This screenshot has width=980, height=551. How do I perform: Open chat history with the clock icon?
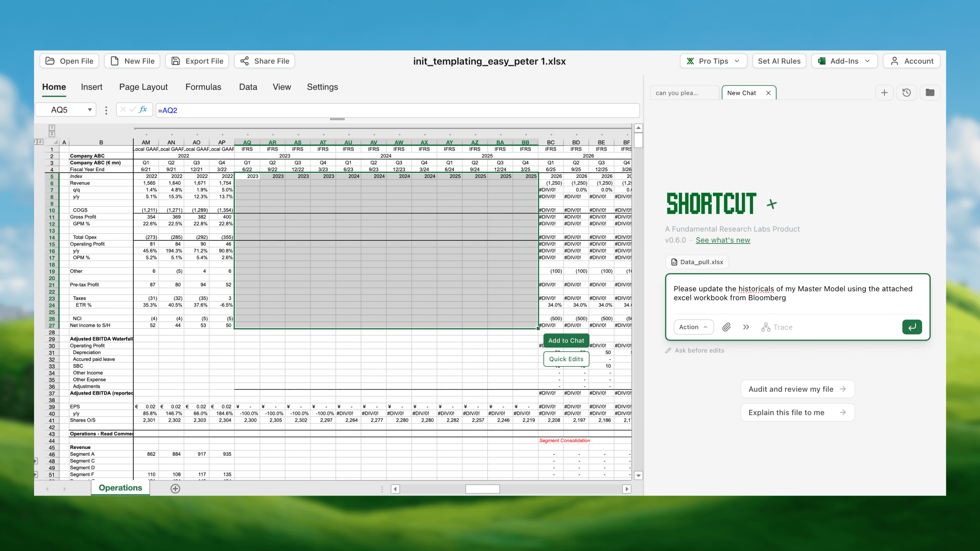[x=906, y=93]
